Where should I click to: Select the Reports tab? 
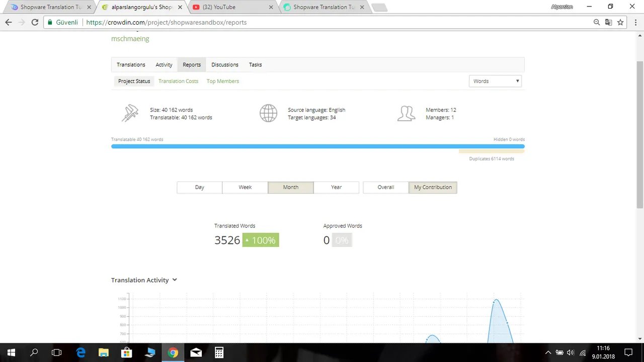(192, 64)
